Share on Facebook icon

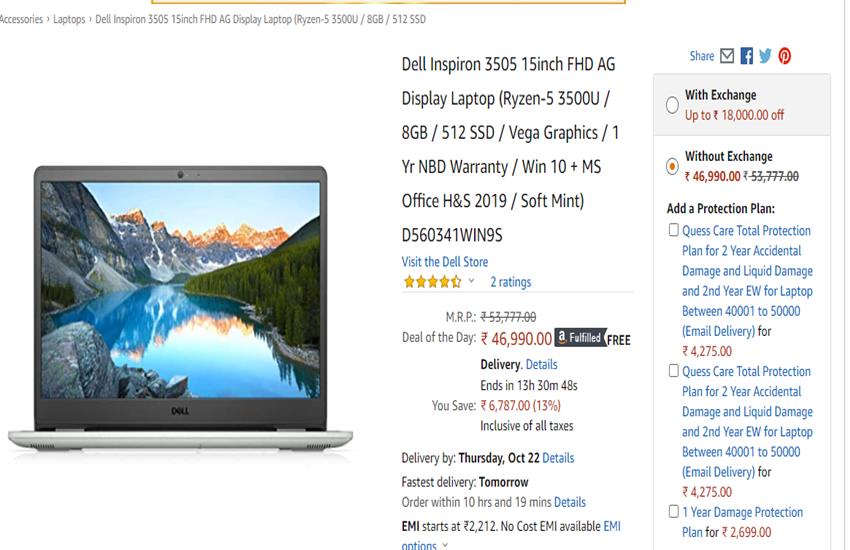click(746, 56)
